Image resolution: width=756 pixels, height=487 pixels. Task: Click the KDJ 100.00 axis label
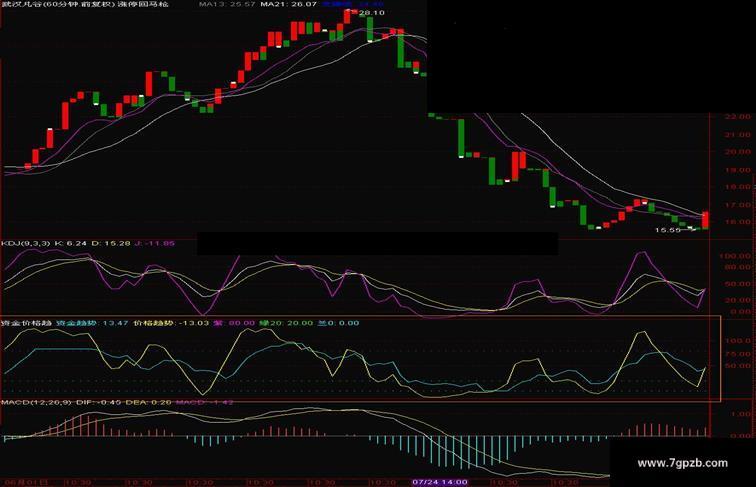[735, 256]
